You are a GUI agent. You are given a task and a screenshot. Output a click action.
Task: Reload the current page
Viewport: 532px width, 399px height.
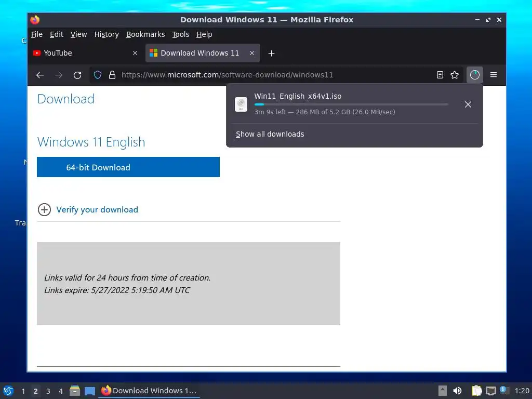coord(77,75)
